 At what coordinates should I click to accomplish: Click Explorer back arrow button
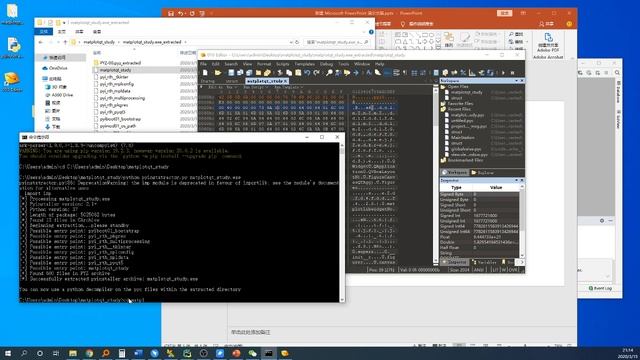(41, 42)
